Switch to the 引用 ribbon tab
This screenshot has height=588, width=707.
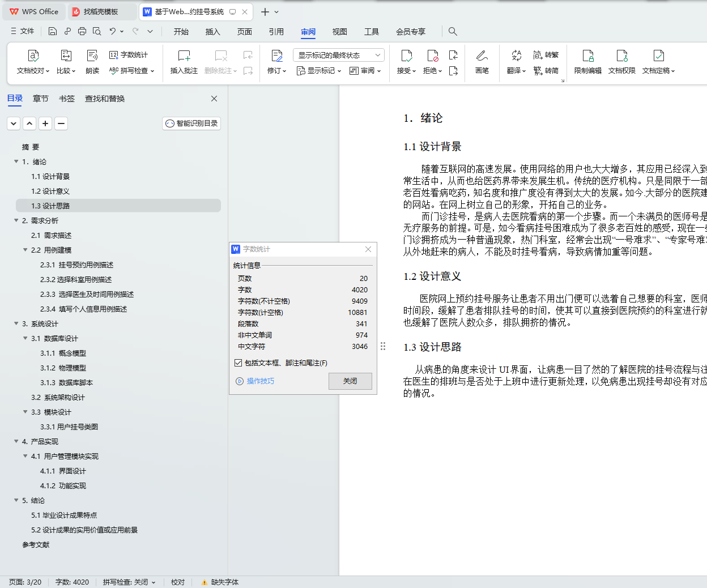276,32
